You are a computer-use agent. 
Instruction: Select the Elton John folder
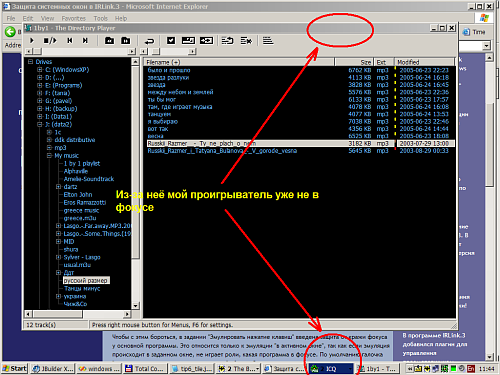pyautogui.click(x=78, y=195)
